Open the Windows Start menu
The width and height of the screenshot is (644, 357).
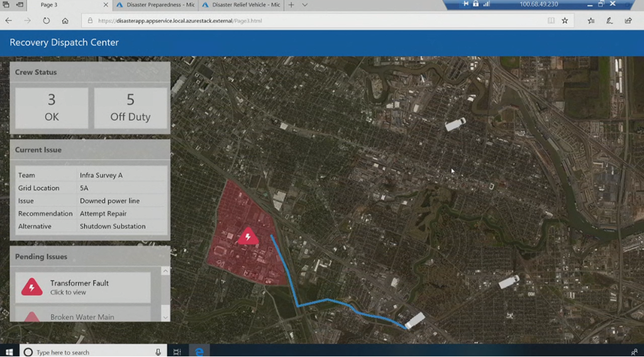[x=9, y=352]
